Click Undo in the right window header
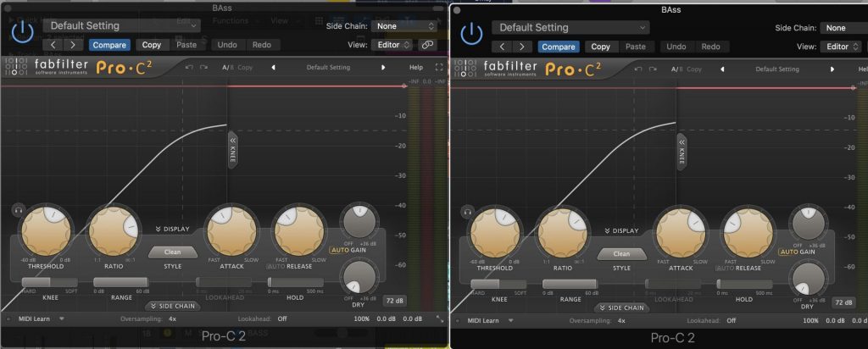 [676, 47]
